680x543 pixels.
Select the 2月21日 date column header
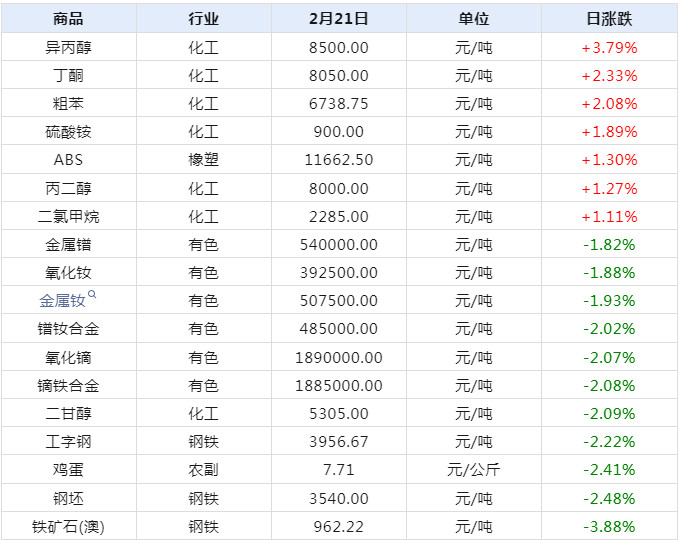(x=338, y=18)
